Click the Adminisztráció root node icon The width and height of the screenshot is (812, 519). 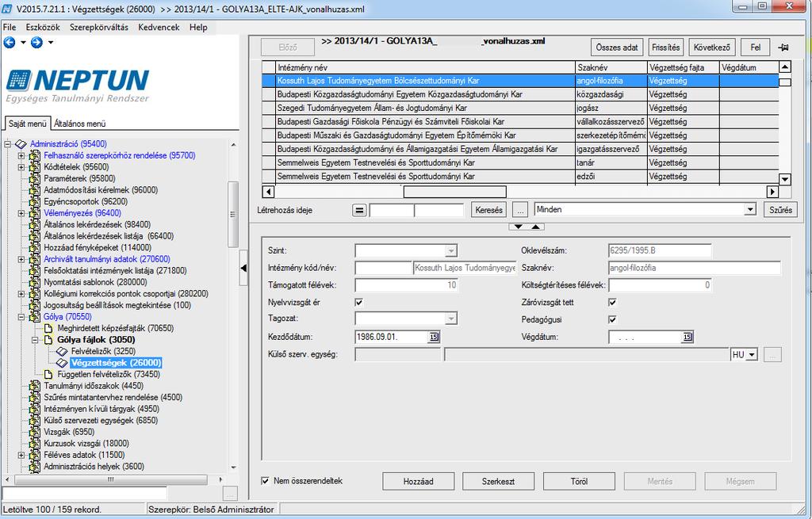pyautogui.click(x=21, y=144)
